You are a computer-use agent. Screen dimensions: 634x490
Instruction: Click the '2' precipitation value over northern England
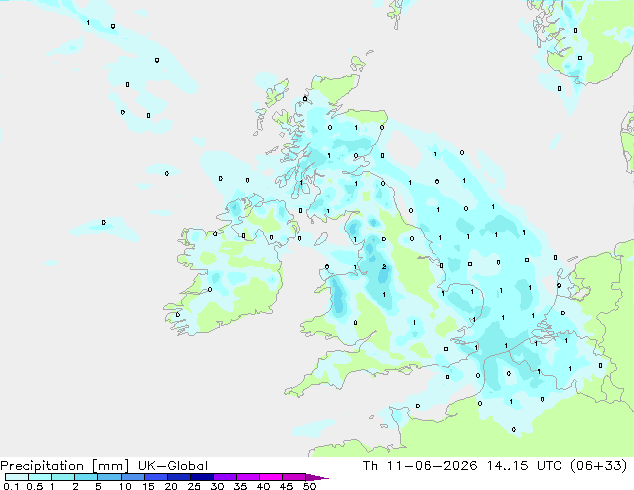[384, 267]
